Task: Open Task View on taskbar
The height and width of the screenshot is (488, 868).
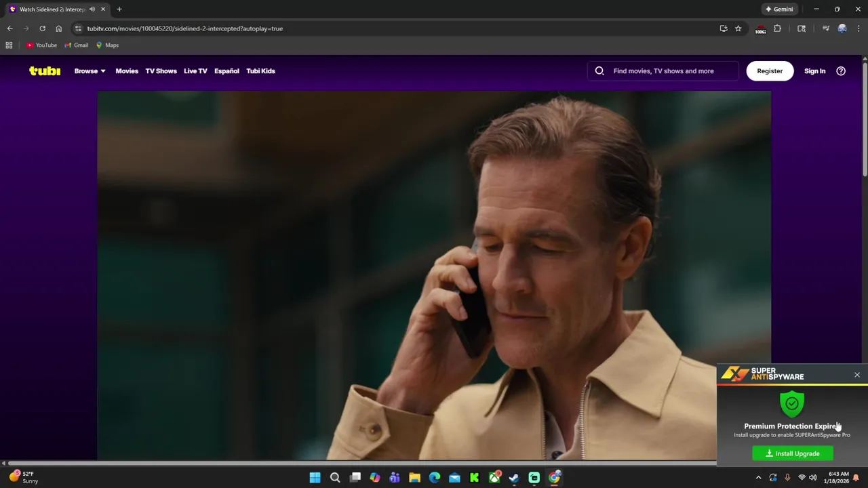Action: 355,478
